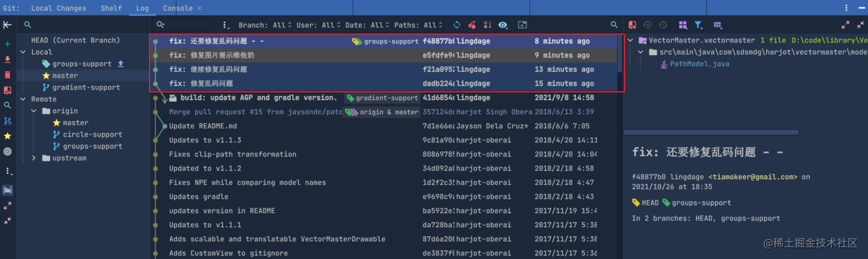Click the Update Selected download arrow icon
Image resolution: width=868 pixels, height=259 pixels.
point(7,59)
